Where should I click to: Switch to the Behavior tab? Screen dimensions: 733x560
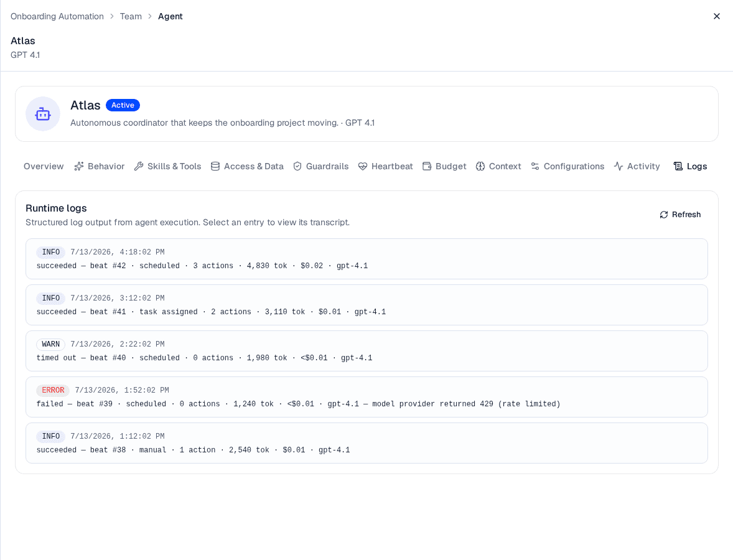pos(99,166)
